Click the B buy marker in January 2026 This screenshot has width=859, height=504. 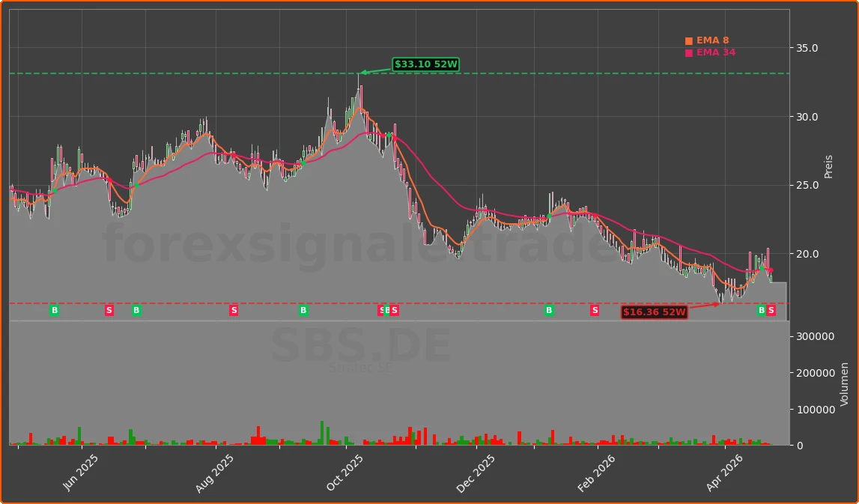[x=549, y=311]
